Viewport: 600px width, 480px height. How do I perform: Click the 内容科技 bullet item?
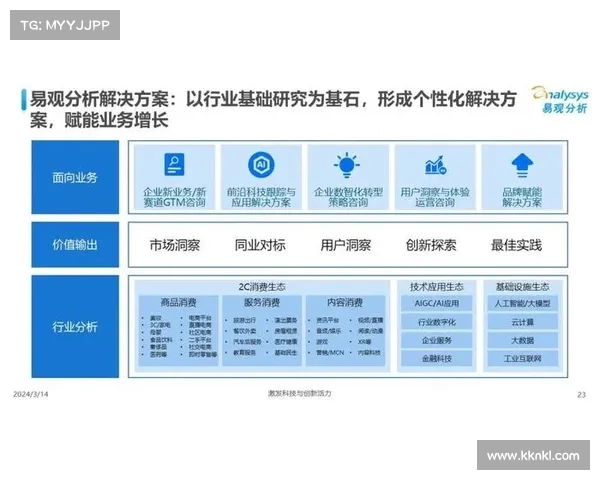[369, 353]
